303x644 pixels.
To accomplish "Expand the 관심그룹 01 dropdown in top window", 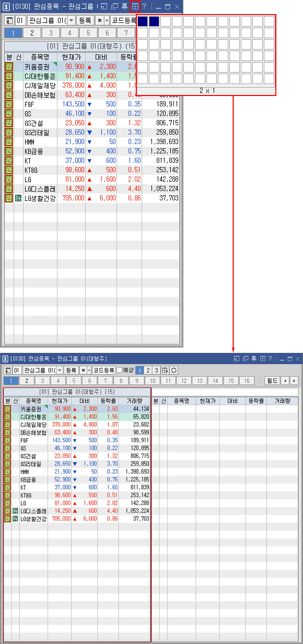I will [x=72, y=20].
